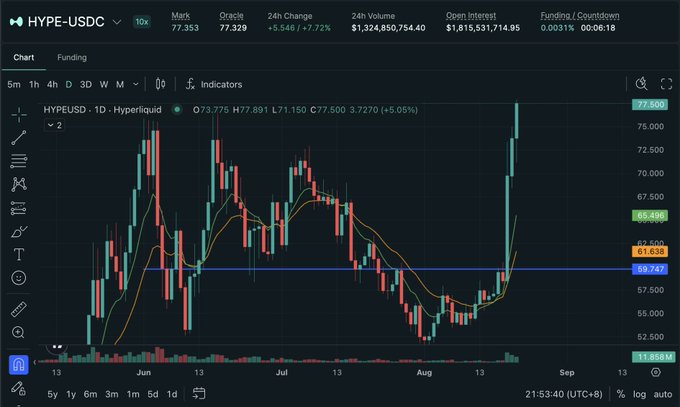Viewport: 680px width, 407px height.
Task: Toggle the magnet snap mode
Action: (x=19, y=364)
